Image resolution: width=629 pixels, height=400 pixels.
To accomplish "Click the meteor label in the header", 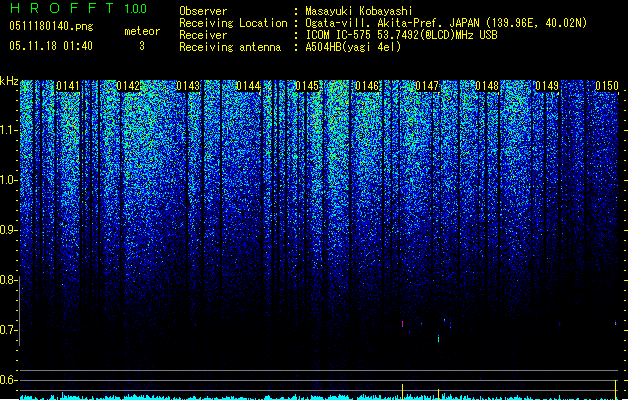I will [x=142, y=31].
